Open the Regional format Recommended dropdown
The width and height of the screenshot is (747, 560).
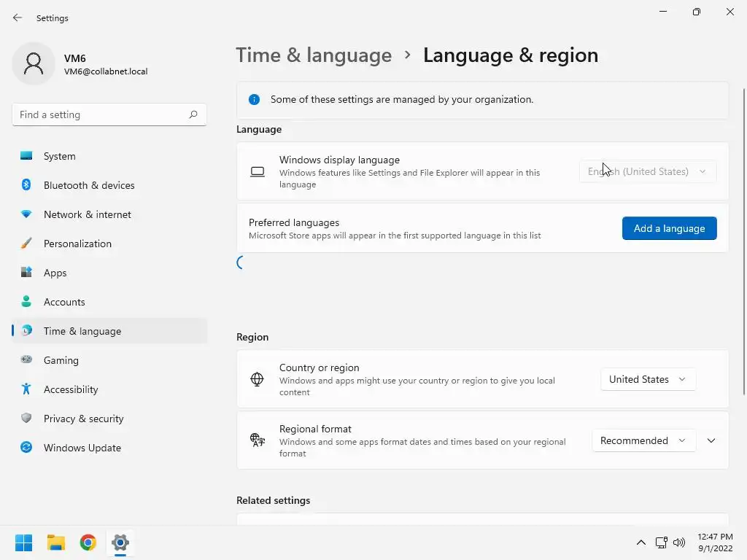643,440
